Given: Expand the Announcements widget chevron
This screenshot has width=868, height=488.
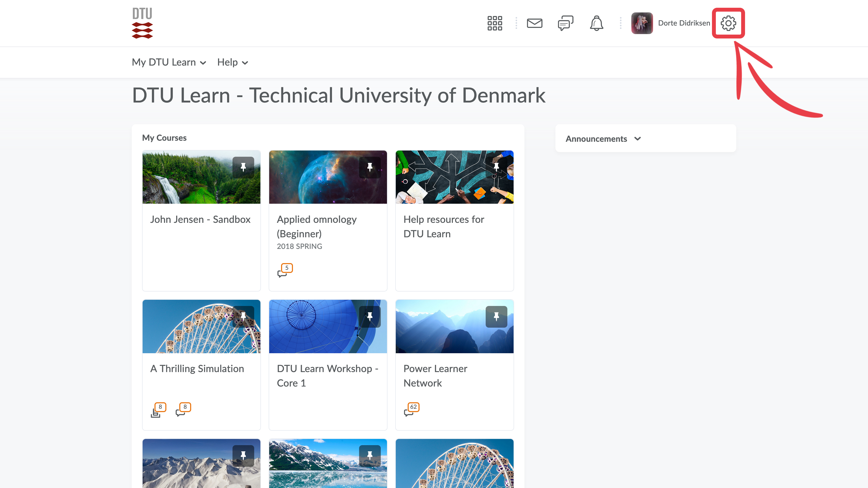Looking at the screenshot, I should tap(637, 139).
